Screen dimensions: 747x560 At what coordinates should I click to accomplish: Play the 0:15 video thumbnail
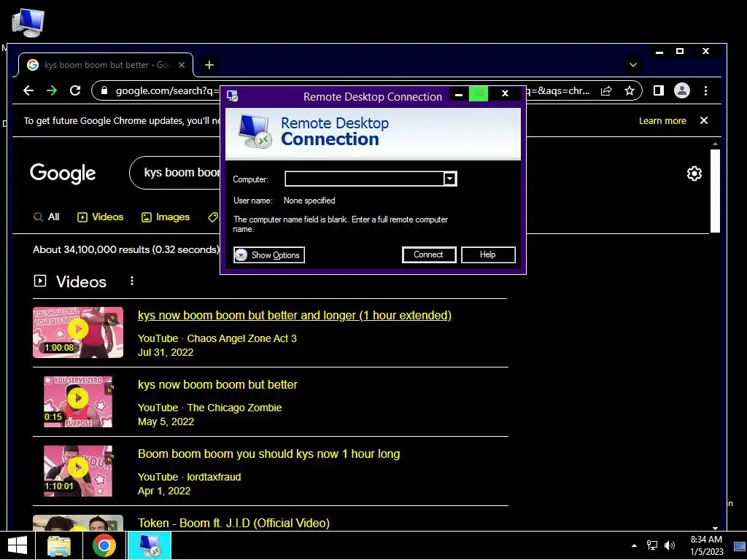tap(78, 402)
